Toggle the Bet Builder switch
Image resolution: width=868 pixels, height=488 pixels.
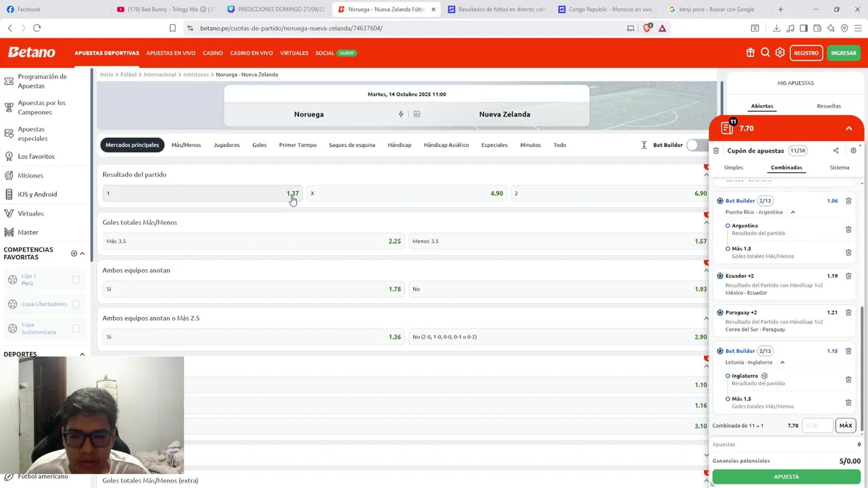(x=696, y=145)
